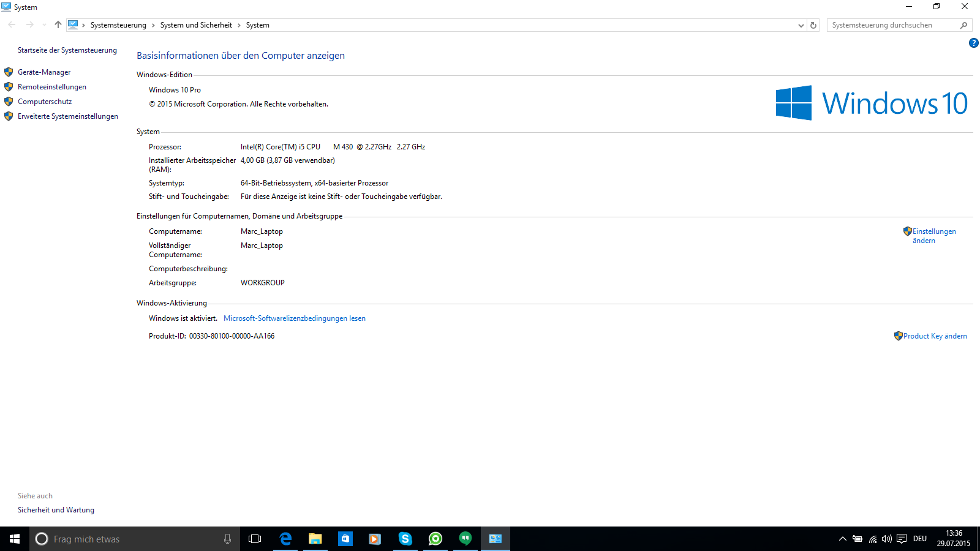This screenshot has height=551, width=980.
Task: Open address bar history dropdown
Action: 801,25
